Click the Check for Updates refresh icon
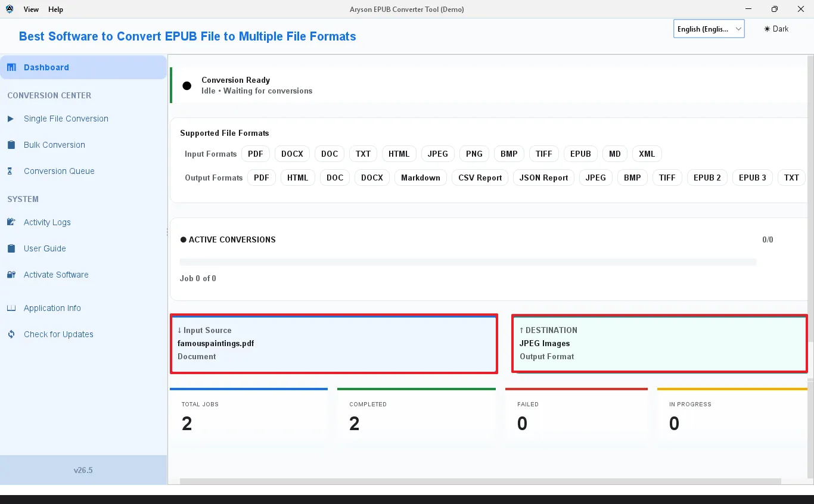The image size is (814, 504). [x=11, y=334]
